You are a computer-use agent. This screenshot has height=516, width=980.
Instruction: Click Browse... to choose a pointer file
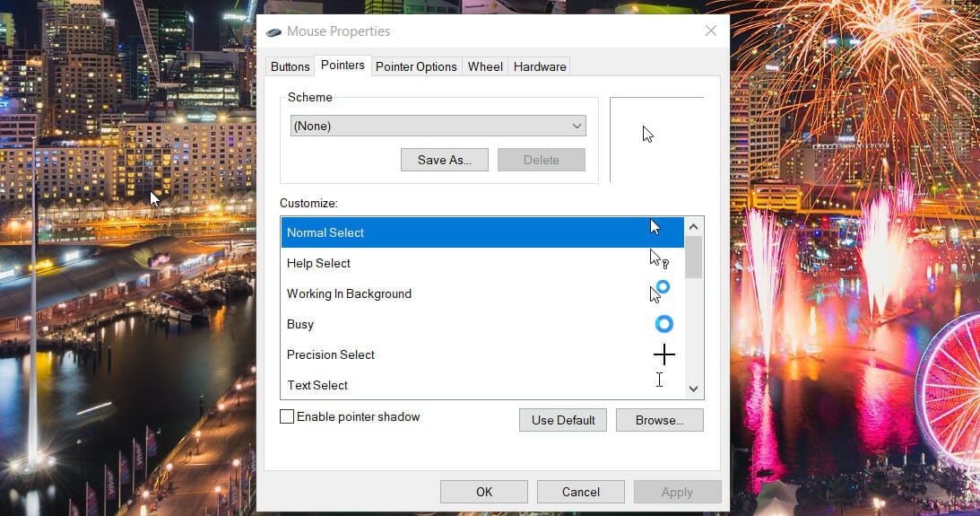pos(659,420)
